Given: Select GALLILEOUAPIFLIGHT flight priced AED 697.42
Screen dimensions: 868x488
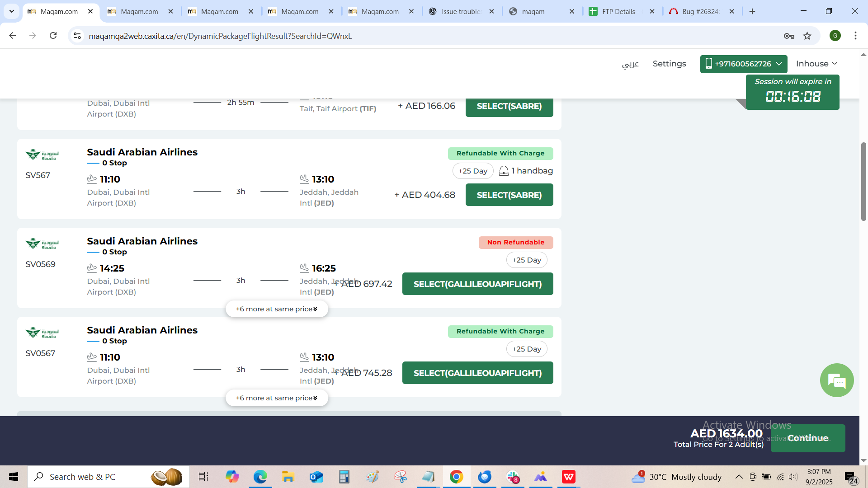Looking at the screenshot, I should point(477,284).
